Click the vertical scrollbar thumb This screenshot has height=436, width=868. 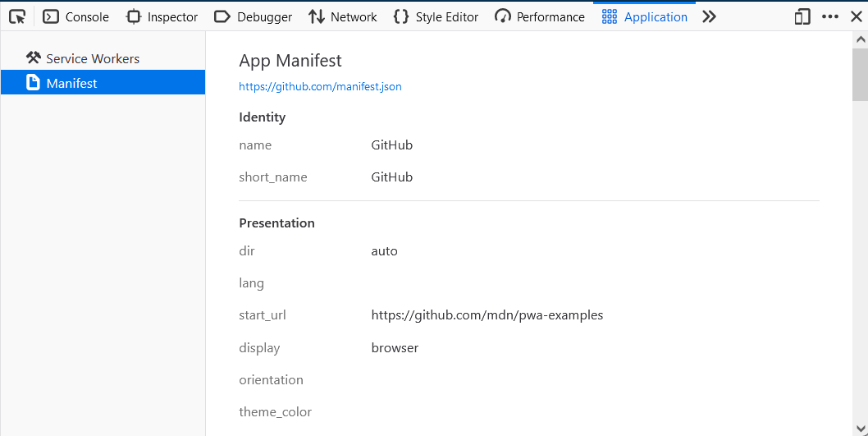pos(860,74)
